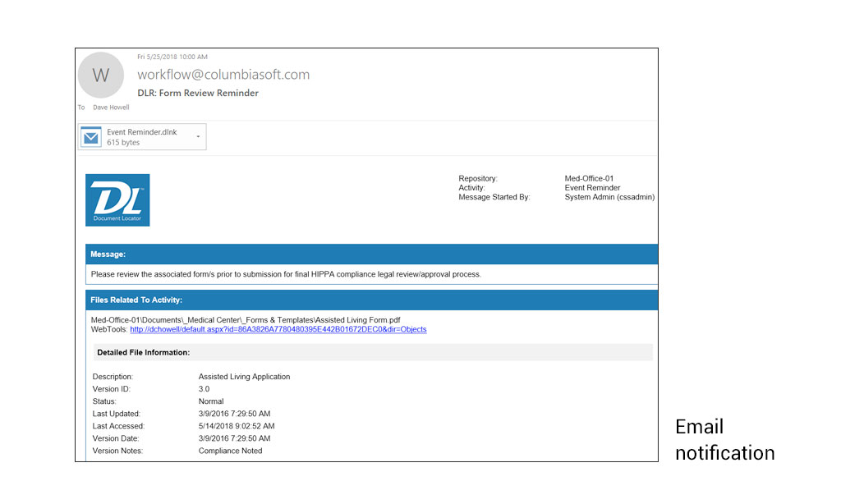Click the Version Notes value Compliance Noted
This screenshot has width=841, height=504.
point(230,451)
